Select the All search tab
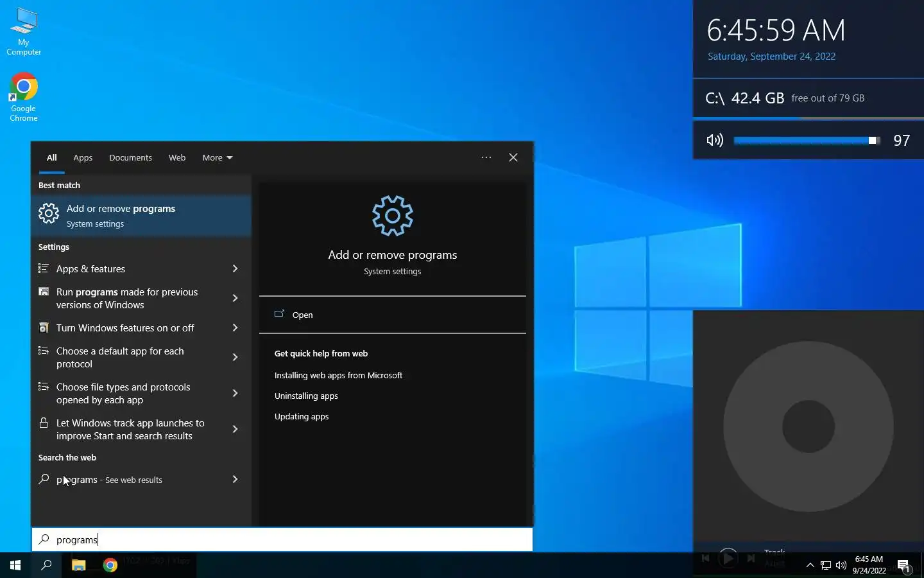Viewport: 924px width, 578px height. [52, 157]
